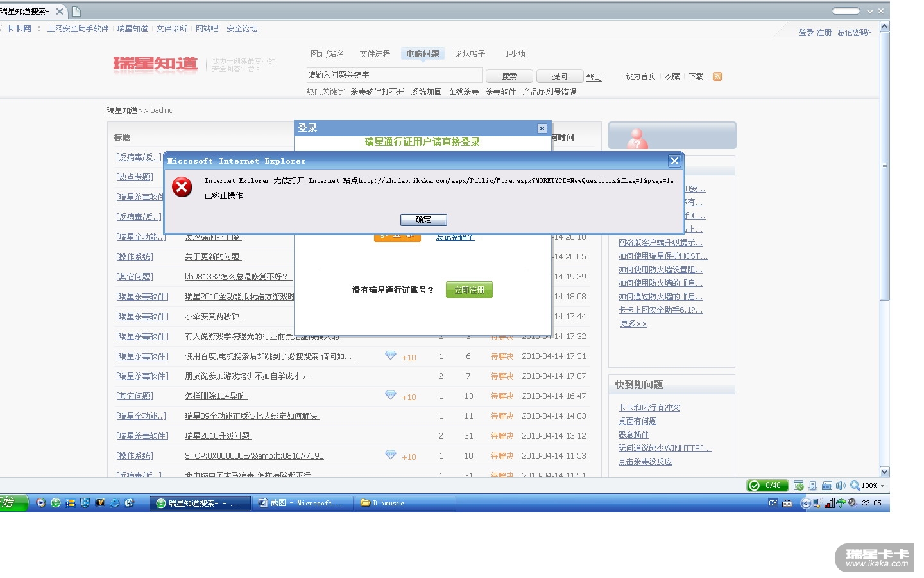This screenshot has width=924, height=578.
Task: Click the page scrollbar up arrow
Action: 885,26
